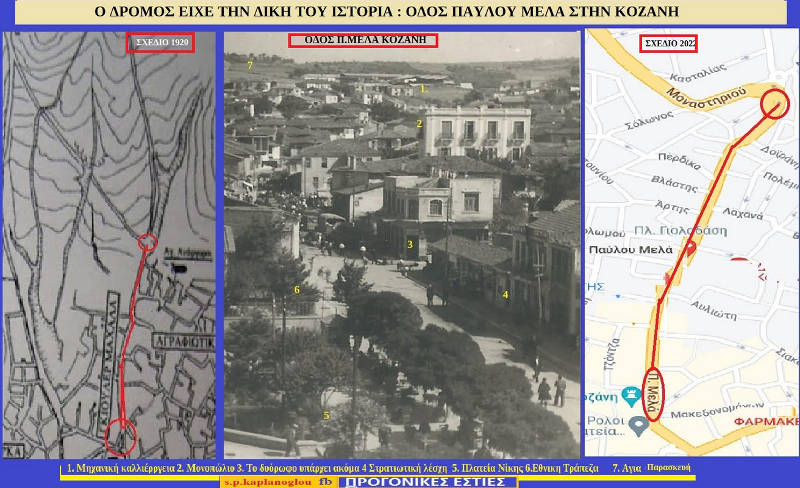Click yellow number 6 on the photo
The height and width of the screenshot is (488, 800).
point(297,289)
